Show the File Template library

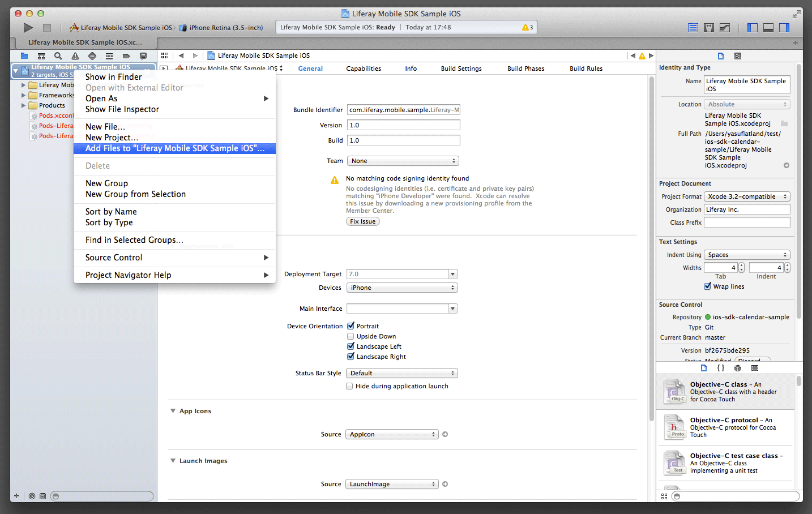[704, 368]
